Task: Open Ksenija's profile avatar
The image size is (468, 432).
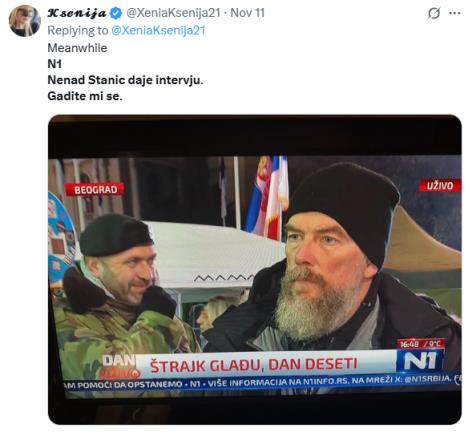Action: tap(25, 20)
